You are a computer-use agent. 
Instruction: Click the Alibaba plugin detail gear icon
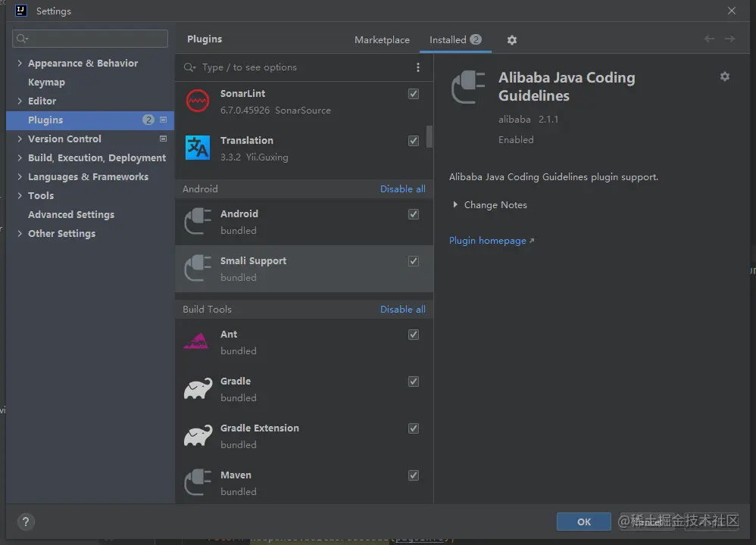[x=725, y=76]
